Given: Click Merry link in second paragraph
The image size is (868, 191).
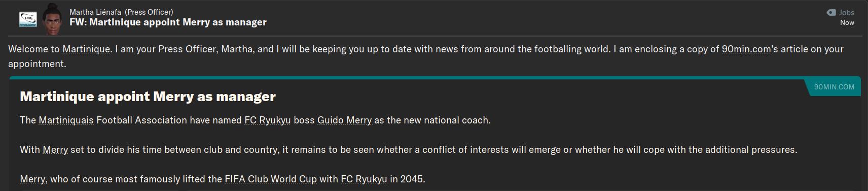Looking at the screenshot, I should (55, 150).
